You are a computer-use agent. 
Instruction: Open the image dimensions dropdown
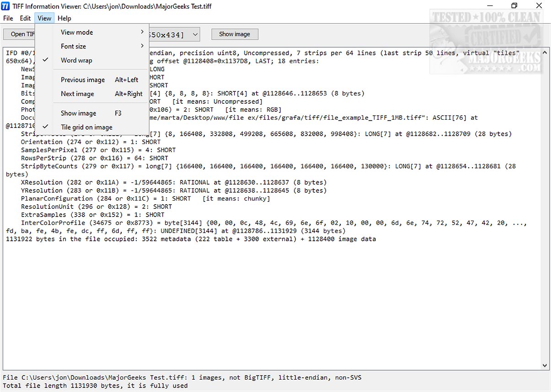pyautogui.click(x=194, y=34)
